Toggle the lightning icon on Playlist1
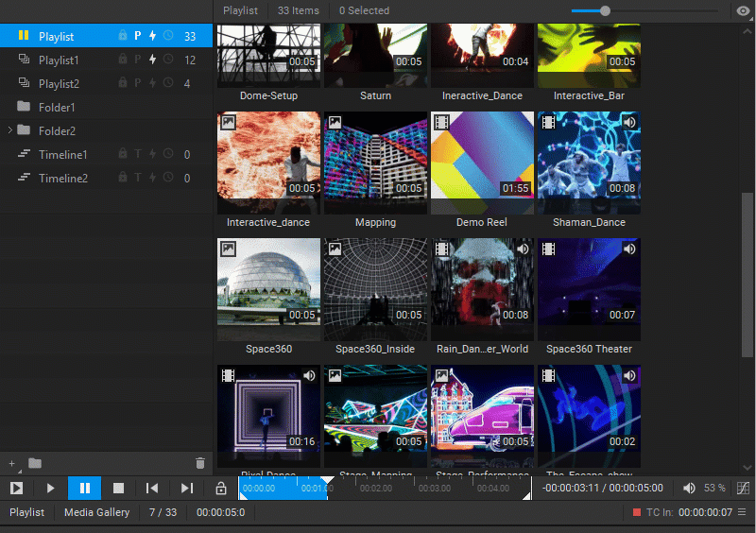Image resolution: width=756 pixels, height=533 pixels. click(x=152, y=60)
